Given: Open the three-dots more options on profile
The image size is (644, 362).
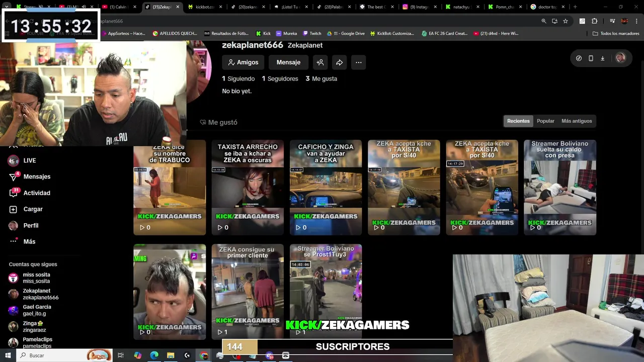Looking at the screenshot, I should (x=358, y=62).
